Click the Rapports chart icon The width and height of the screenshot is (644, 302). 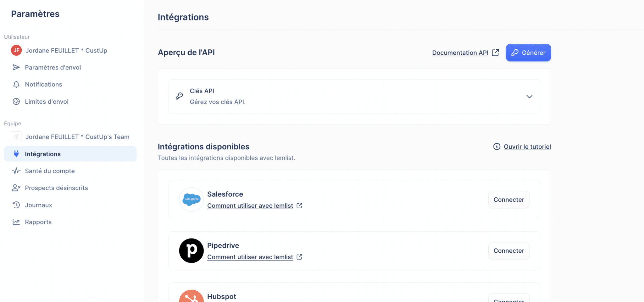tap(16, 222)
